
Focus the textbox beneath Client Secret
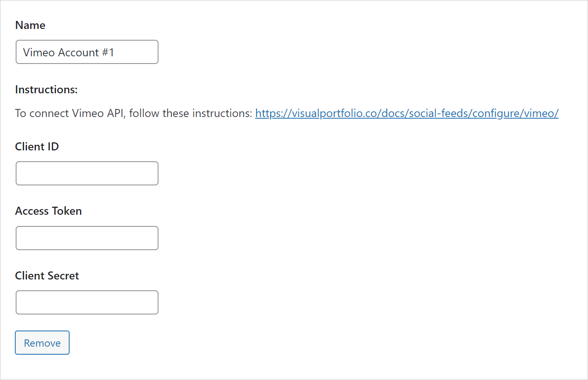tap(87, 302)
